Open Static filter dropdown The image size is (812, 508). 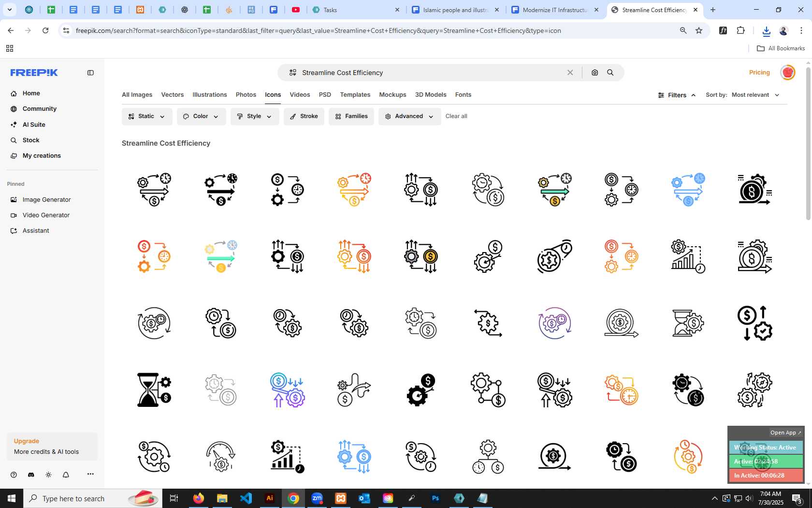coord(147,117)
